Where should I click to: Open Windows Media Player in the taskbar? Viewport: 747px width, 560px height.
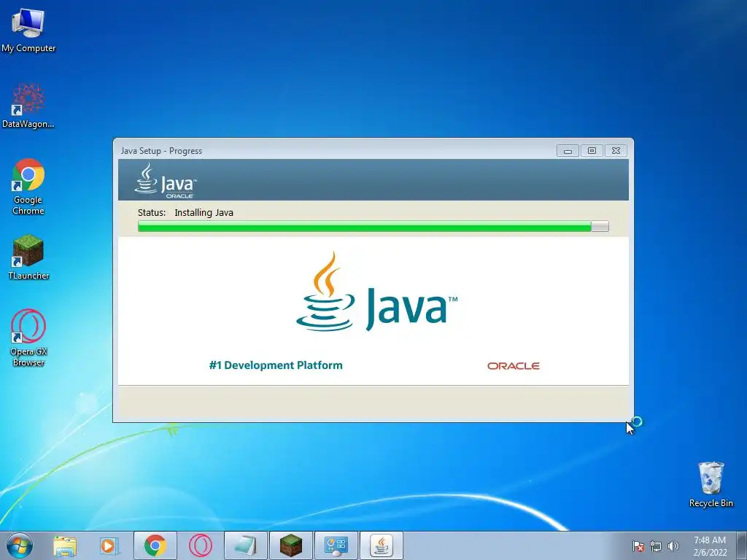pos(109,546)
